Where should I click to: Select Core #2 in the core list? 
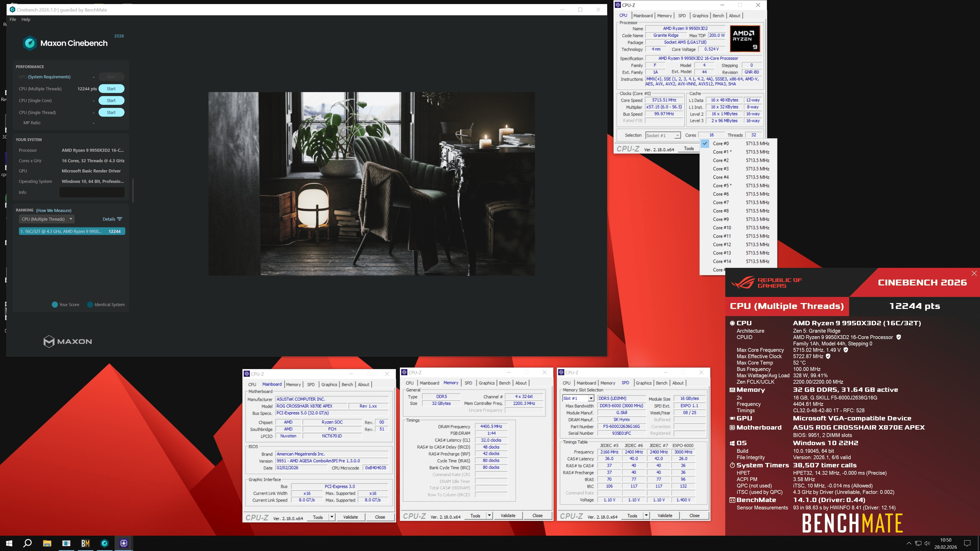tap(738, 160)
